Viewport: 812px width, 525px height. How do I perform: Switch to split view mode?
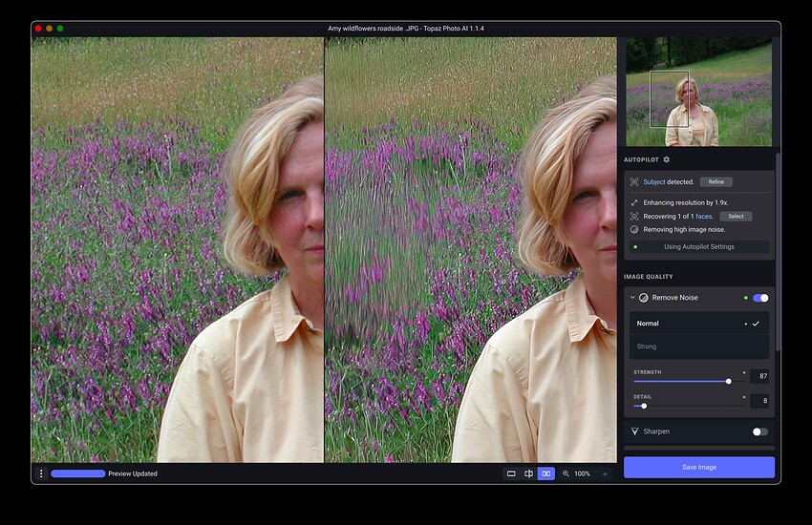tap(528, 473)
